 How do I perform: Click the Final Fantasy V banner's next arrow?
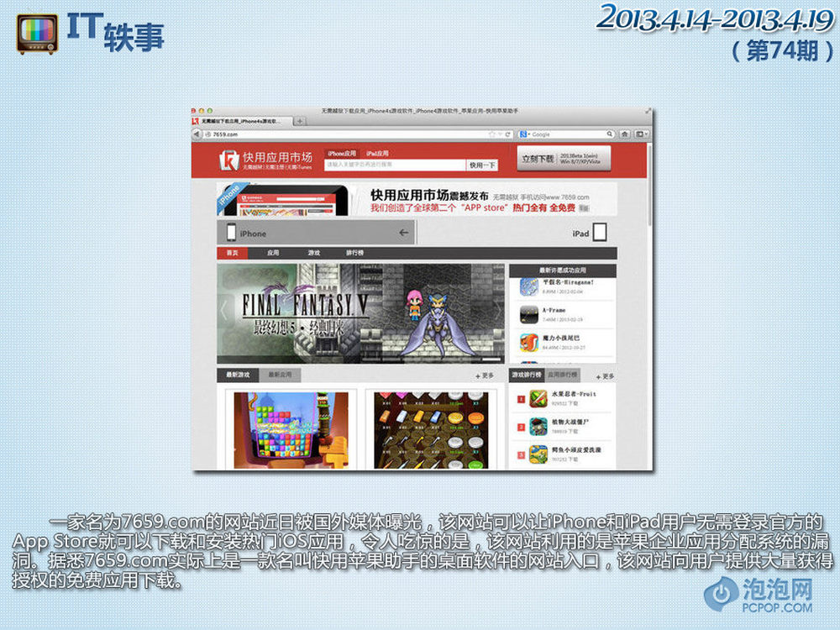(496, 310)
